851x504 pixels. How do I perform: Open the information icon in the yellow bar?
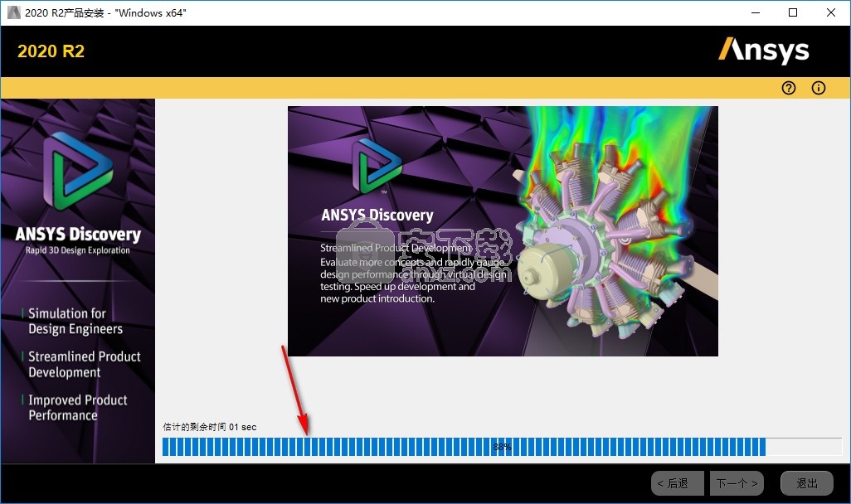pos(819,88)
